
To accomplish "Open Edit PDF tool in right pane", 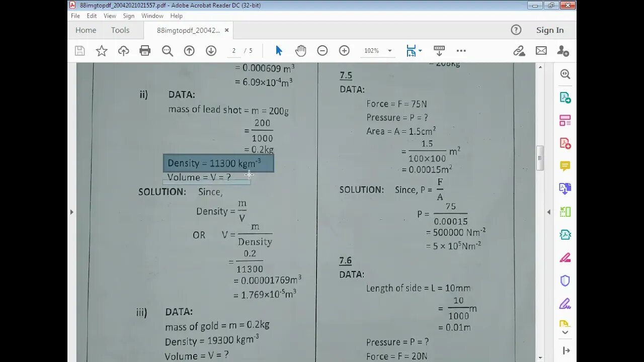I will click(x=565, y=120).
